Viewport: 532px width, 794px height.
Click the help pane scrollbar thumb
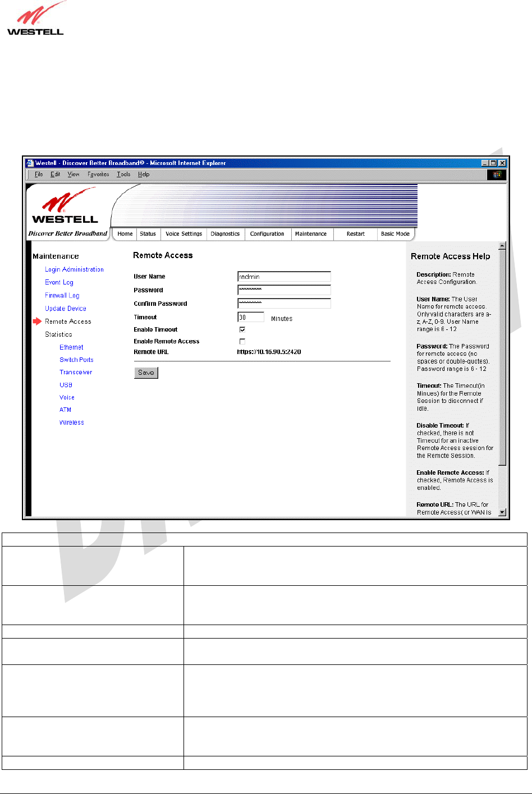pyautogui.click(x=502, y=357)
